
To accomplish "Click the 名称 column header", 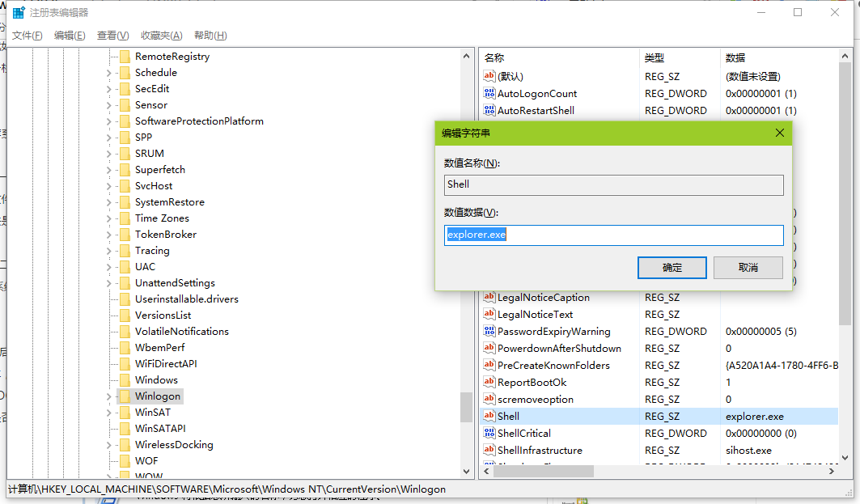I will 494,58.
